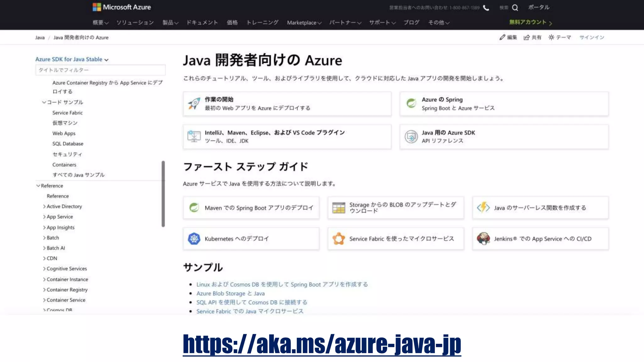This screenshot has height=362, width=644.
Task: Click the https://aka.ms/azure-java-jp link
Action: [322, 344]
